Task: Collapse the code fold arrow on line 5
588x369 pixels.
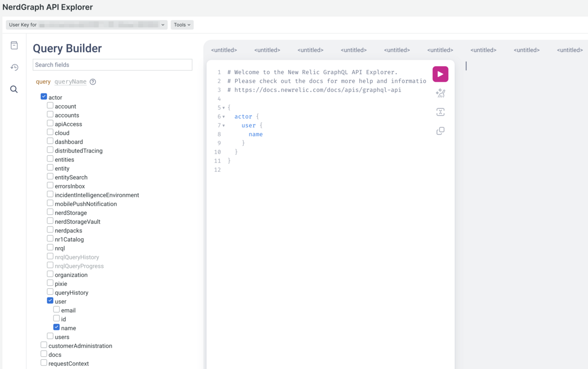Action: [x=223, y=108]
